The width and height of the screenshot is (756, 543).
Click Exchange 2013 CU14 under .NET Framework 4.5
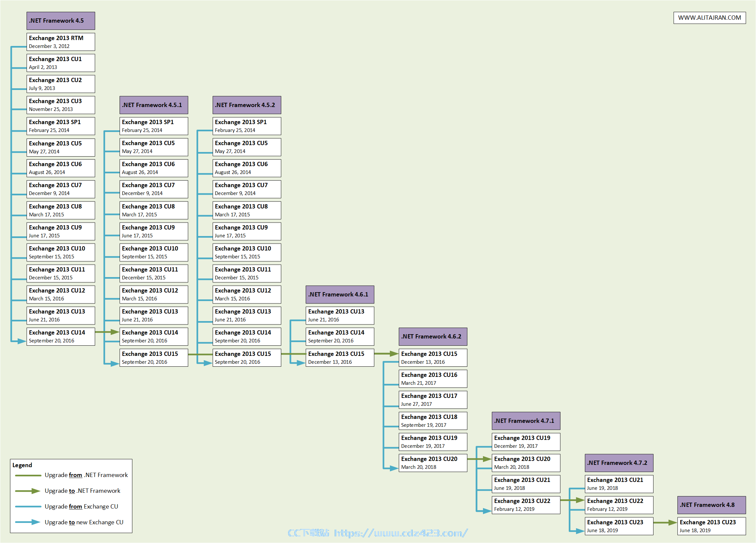tap(61, 337)
